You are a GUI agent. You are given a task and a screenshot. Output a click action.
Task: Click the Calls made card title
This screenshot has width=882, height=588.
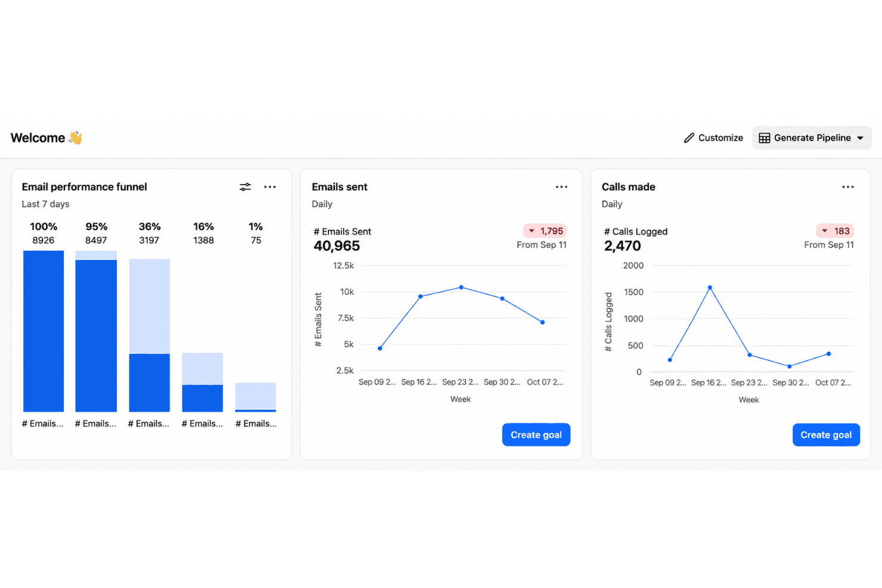(x=628, y=187)
